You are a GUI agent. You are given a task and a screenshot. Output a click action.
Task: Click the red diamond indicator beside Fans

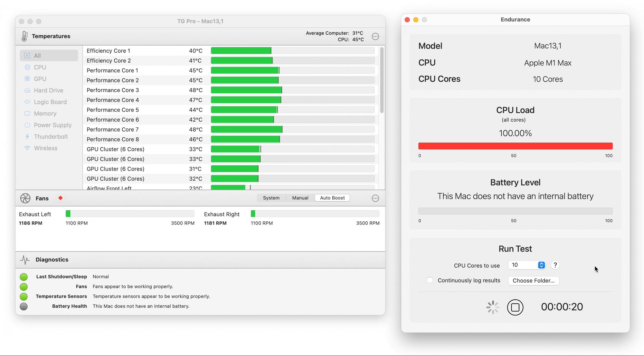[60, 198]
